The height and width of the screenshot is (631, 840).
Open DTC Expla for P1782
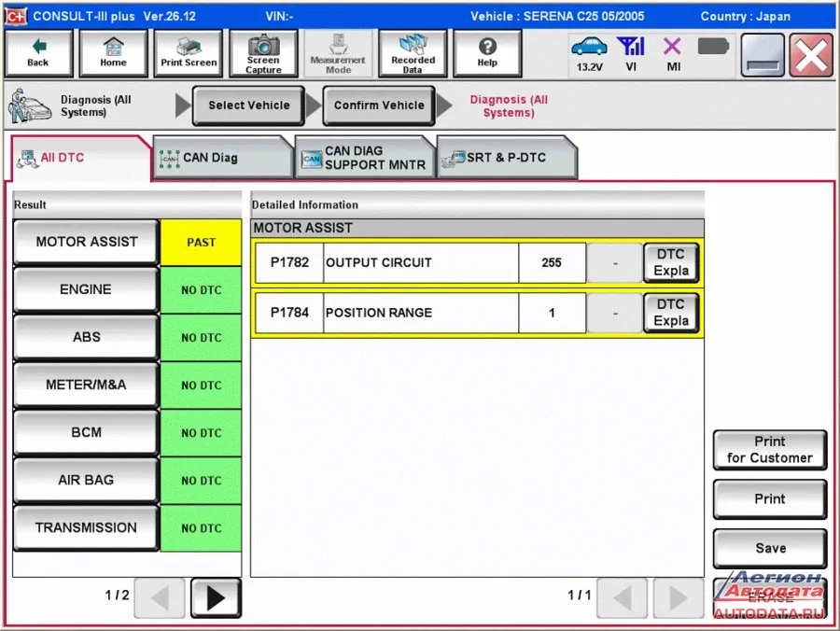click(671, 262)
